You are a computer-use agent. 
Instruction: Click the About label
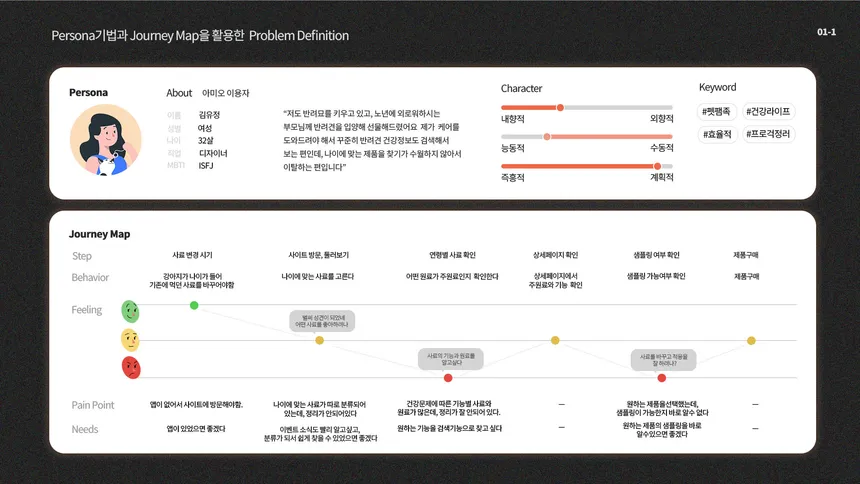tap(179, 93)
